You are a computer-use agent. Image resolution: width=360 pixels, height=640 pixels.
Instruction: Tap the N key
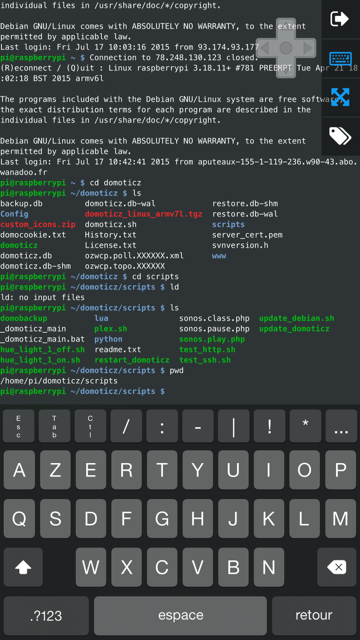click(269, 567)
